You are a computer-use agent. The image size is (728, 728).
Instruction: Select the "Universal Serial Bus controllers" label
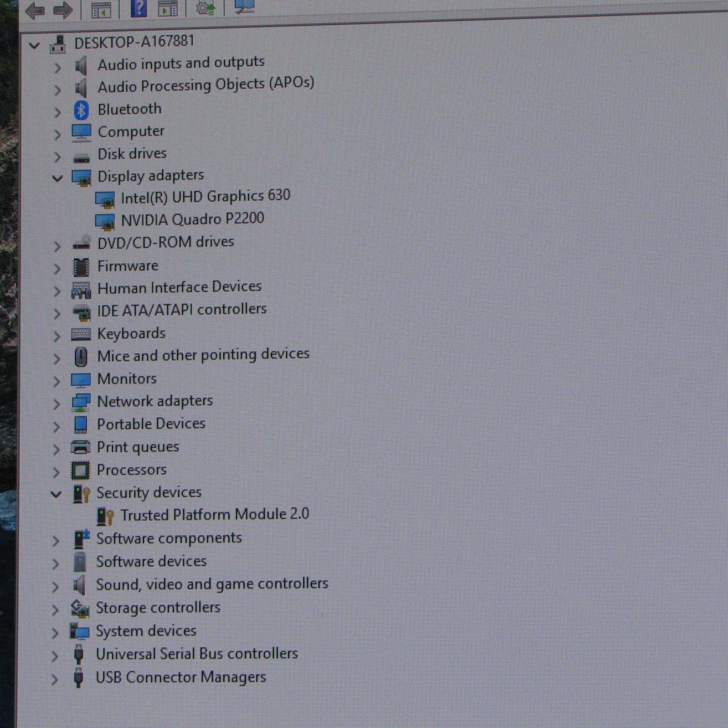197,654
